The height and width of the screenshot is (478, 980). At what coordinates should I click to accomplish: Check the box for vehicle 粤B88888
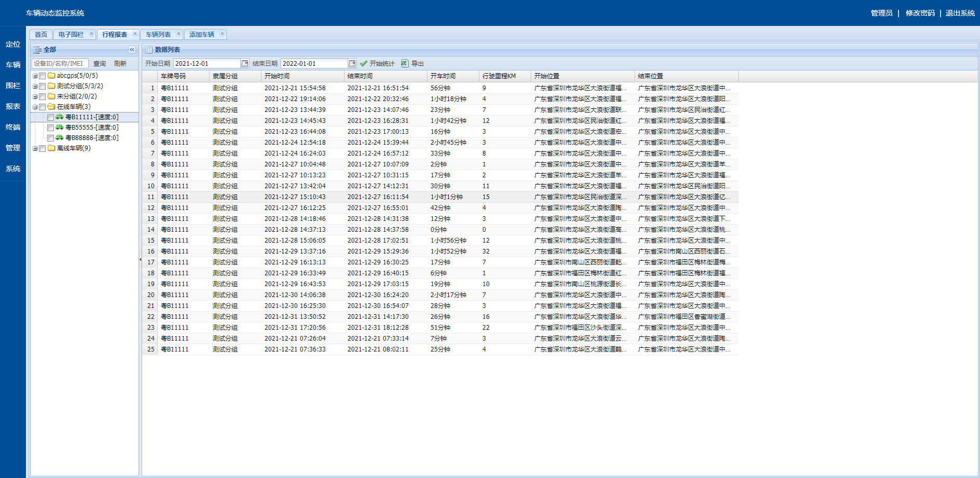tap(50, 138)
